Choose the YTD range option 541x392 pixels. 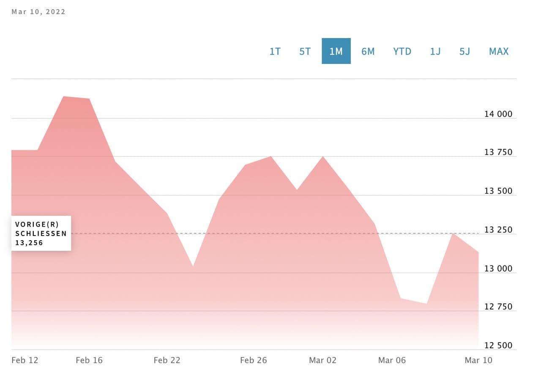coord(402,51)
